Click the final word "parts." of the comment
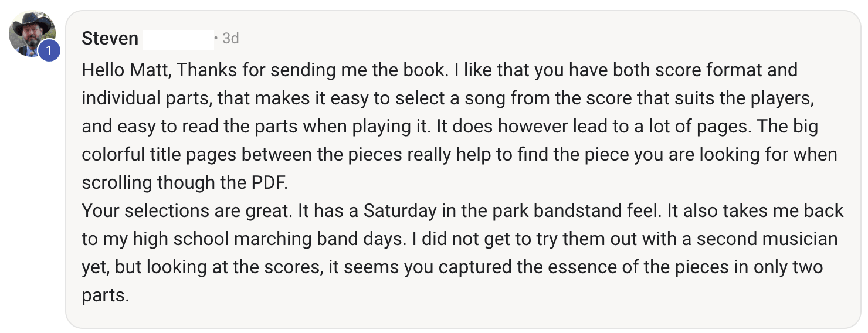The height and width of the screenshot is (333, 868). coord(106,295)
